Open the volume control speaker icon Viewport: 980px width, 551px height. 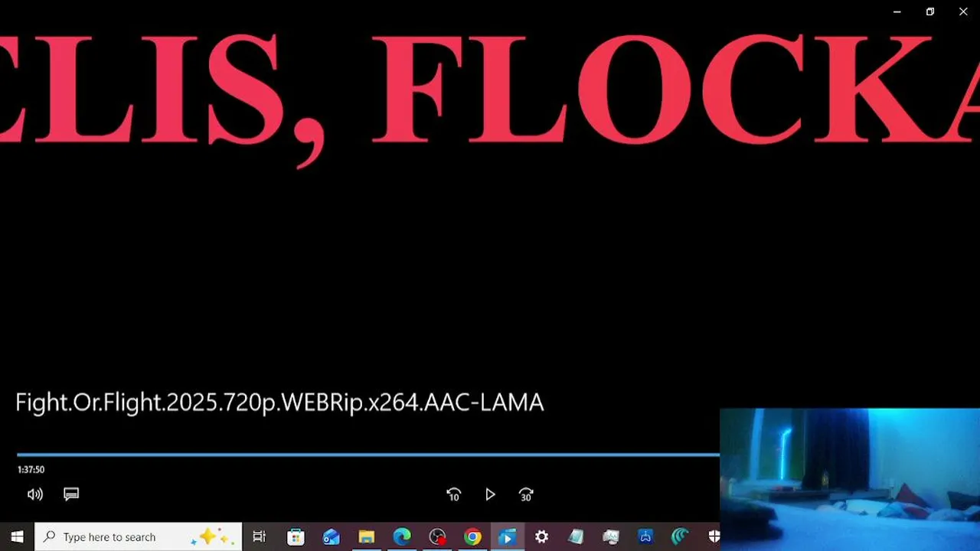(x=34, y=494)
